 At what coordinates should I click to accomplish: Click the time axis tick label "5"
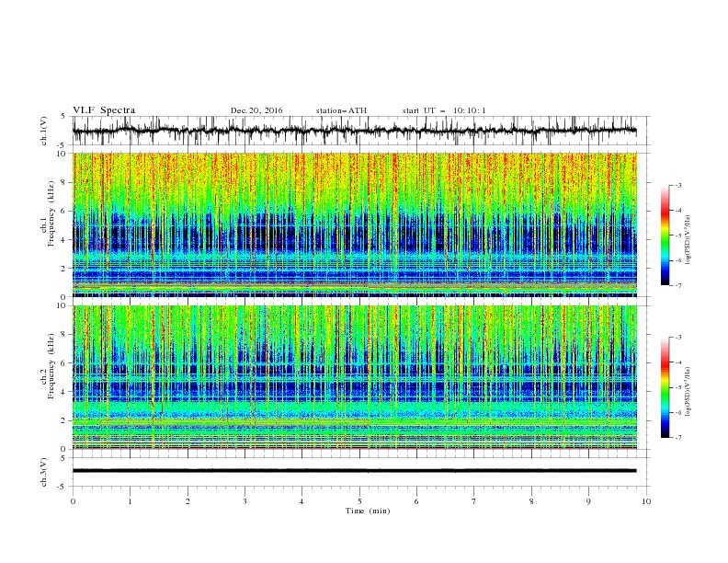(x=359, y=501)
